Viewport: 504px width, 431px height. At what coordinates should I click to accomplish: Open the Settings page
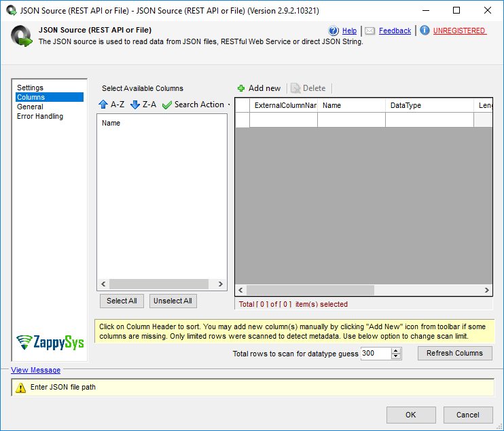point(30,88)
